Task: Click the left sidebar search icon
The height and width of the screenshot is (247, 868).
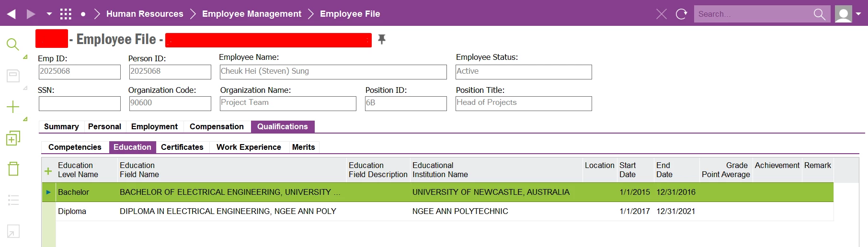Action: [13, 45]
